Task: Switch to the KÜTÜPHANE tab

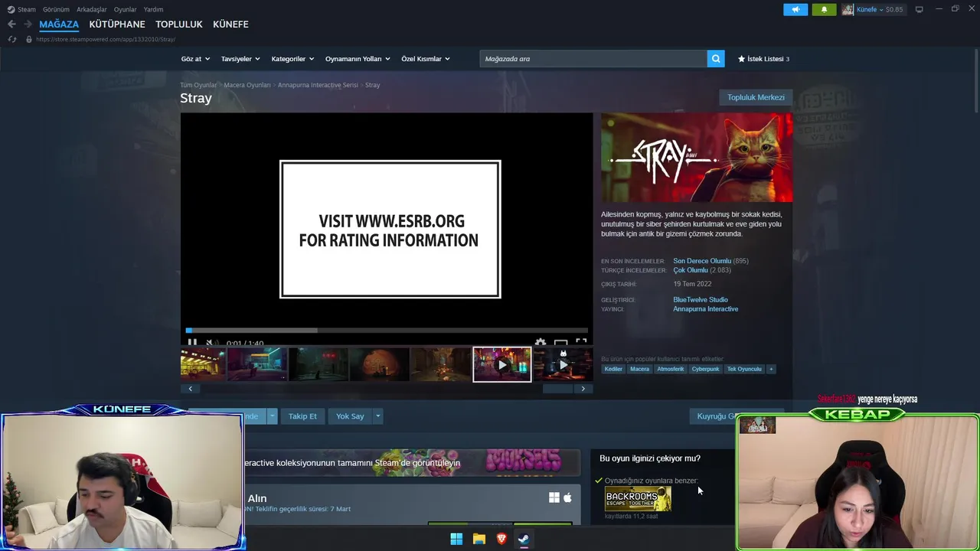Action: [x=117, y=24]
